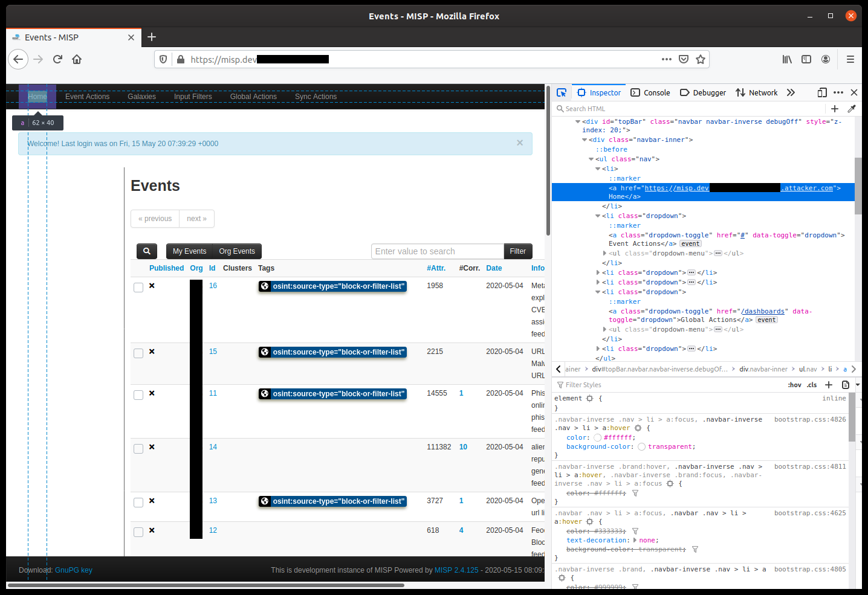
Task: Open #ffffff color swatch picker
Action: (x=598, y=438)
